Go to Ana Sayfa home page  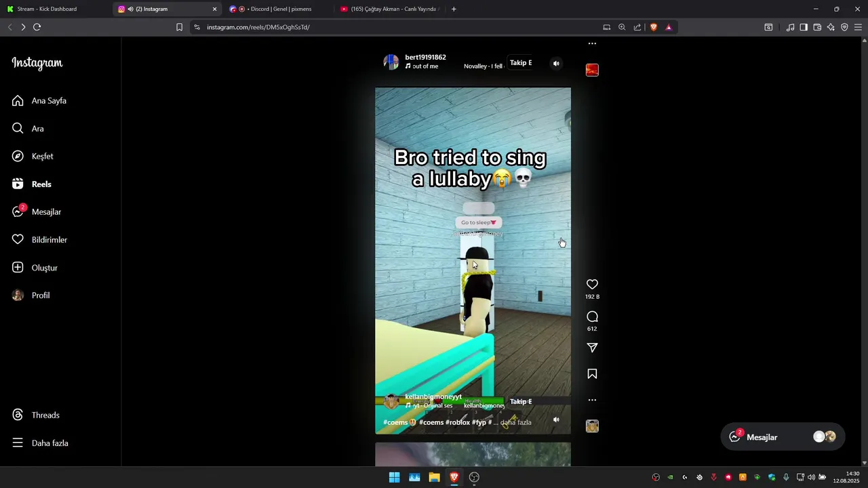click(x=39, y=100)
